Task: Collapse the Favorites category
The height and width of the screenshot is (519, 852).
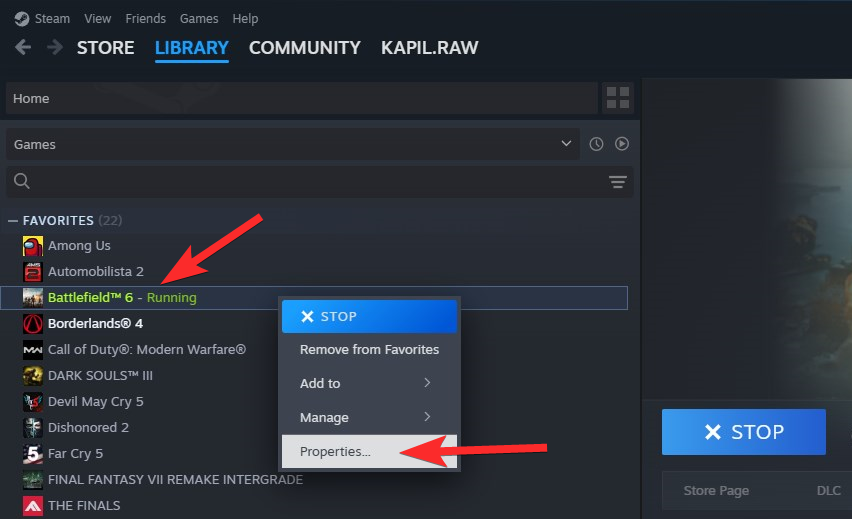Action: pos(13,220)
